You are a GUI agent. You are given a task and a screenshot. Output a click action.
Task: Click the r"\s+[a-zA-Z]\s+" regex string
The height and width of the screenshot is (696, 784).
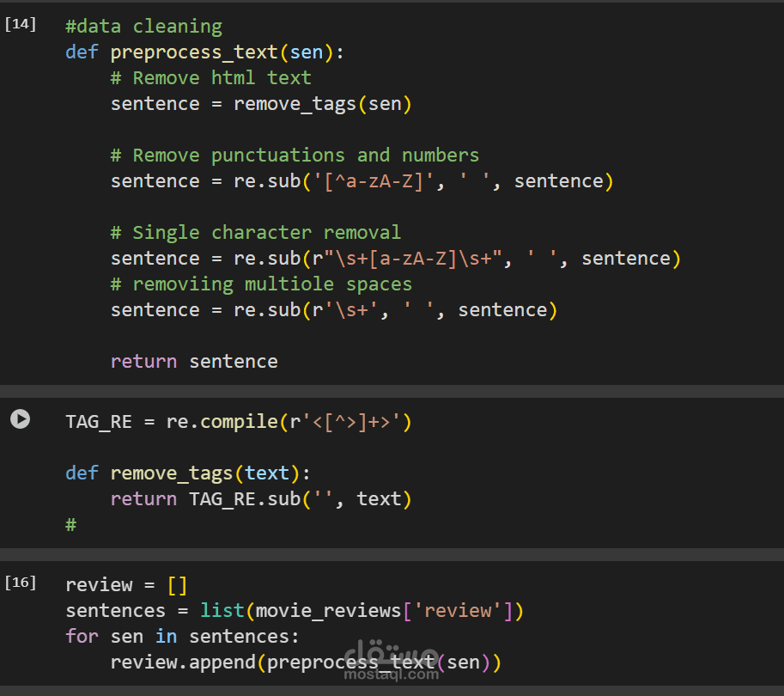(x=407, y=259)
